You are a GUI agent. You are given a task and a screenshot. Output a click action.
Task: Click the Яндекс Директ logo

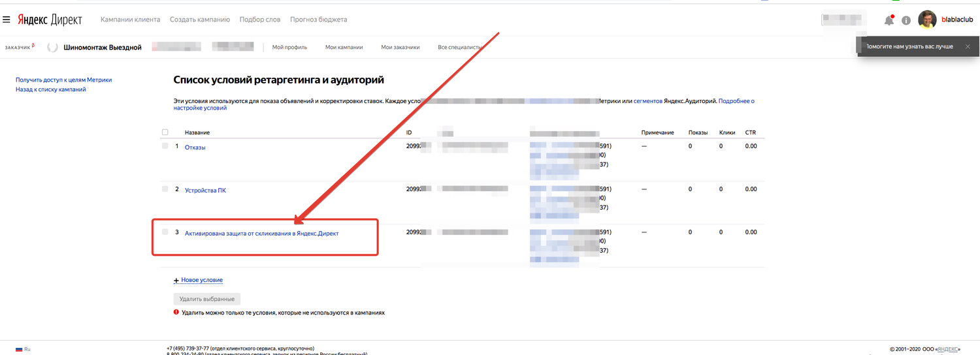50,20
